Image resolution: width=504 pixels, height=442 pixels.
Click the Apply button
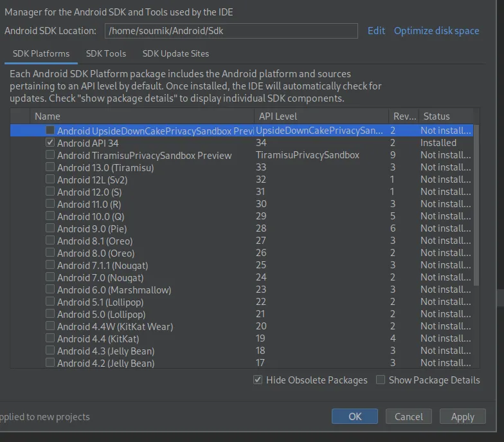(x=462, y=417)
